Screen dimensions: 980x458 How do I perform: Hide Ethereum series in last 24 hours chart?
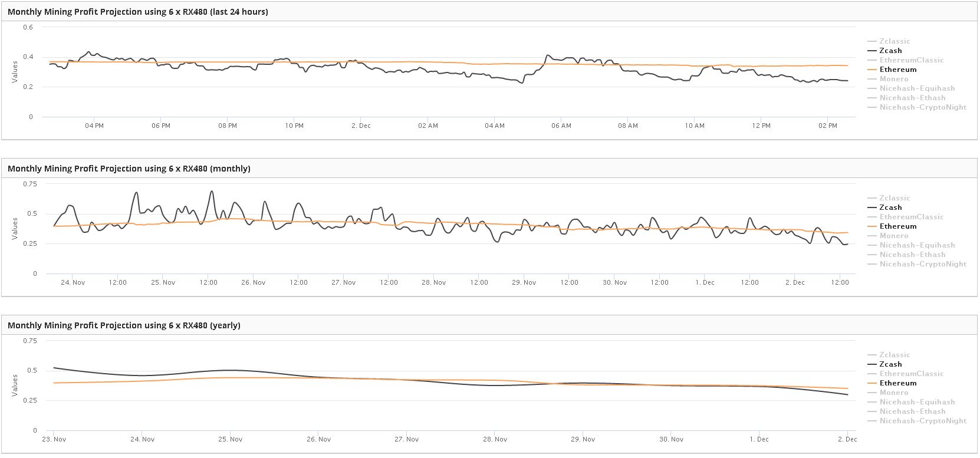click(892, 70)
